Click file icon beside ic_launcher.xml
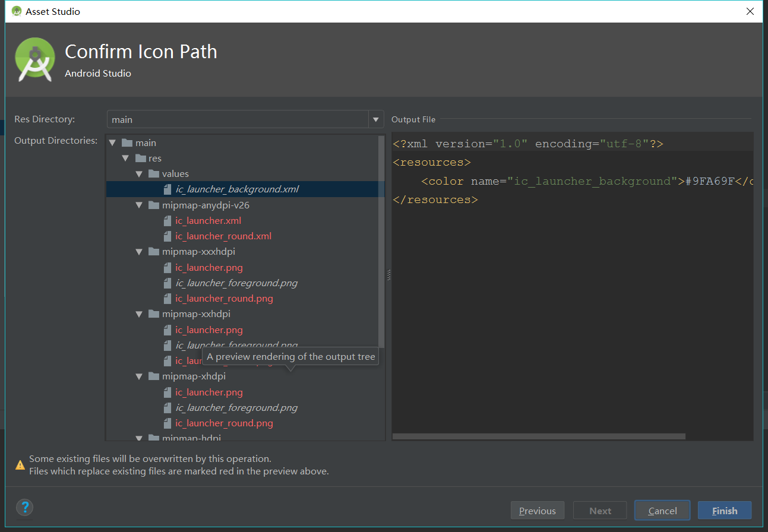This screenshot has height=532, width=768. 167,220
